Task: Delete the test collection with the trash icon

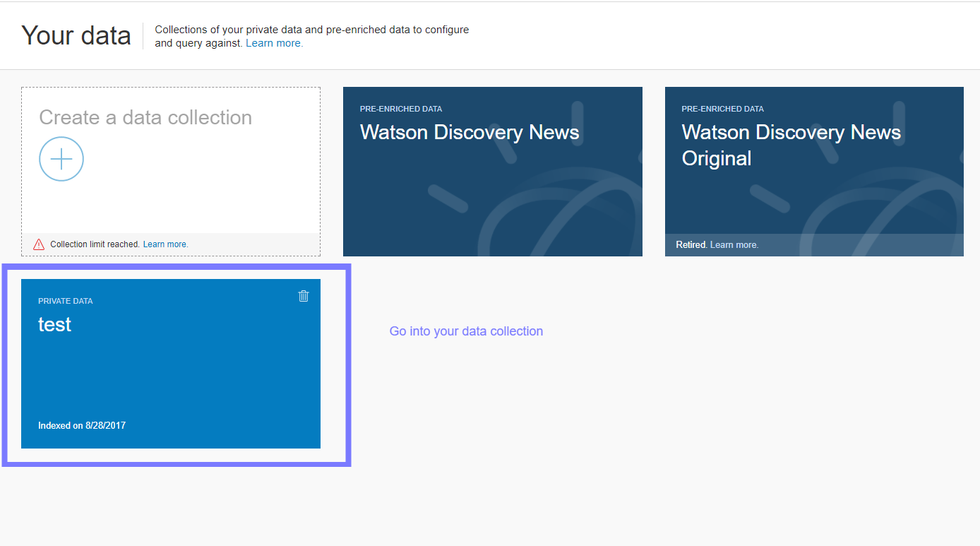Action: 304,296
